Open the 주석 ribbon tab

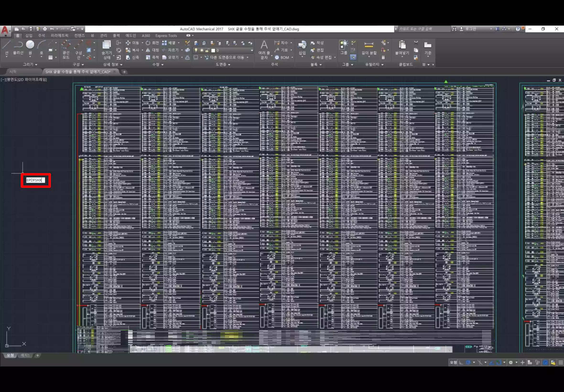(42, 36)
